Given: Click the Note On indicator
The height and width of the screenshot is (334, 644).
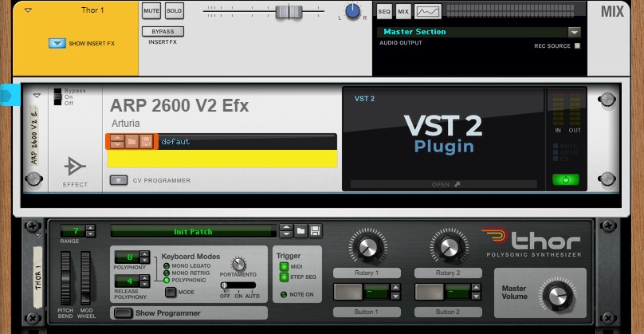Looking at the screenshot, I should point(284,295).
